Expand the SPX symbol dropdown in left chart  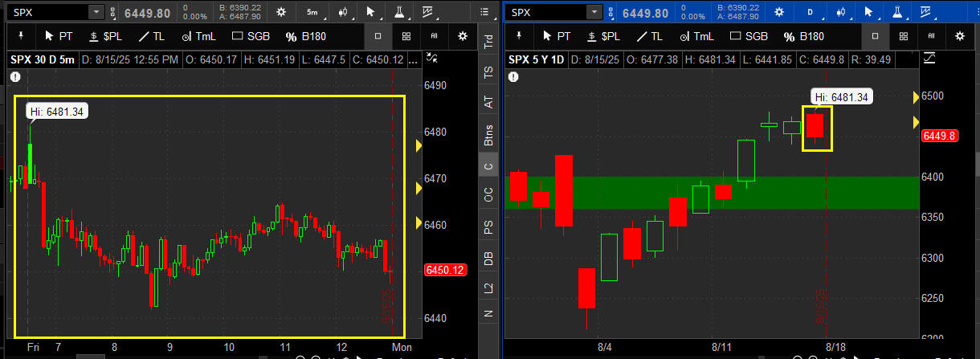coord(96,12)
